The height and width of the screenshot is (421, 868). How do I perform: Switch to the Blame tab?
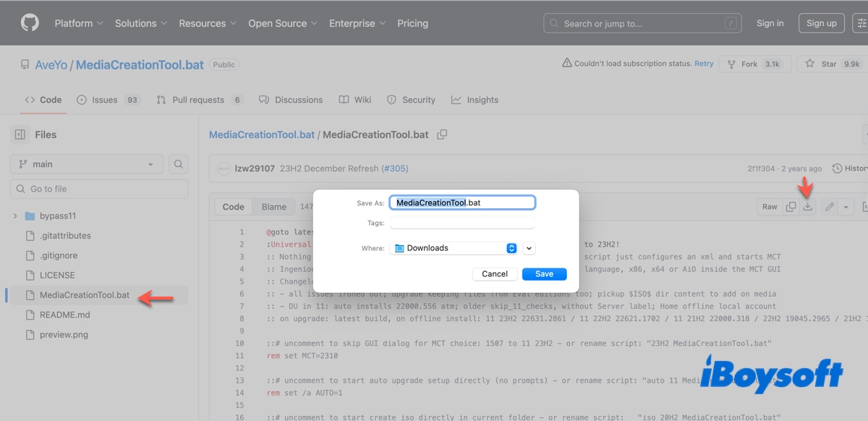(273, 206)
